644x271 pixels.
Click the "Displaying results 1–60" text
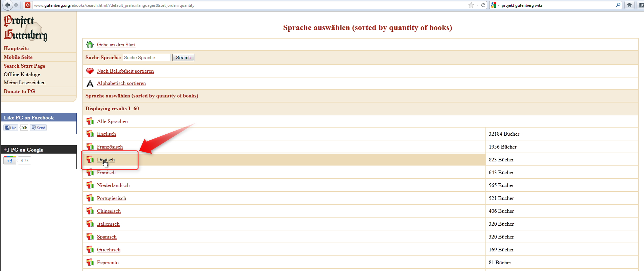click(x=112, y=109)
